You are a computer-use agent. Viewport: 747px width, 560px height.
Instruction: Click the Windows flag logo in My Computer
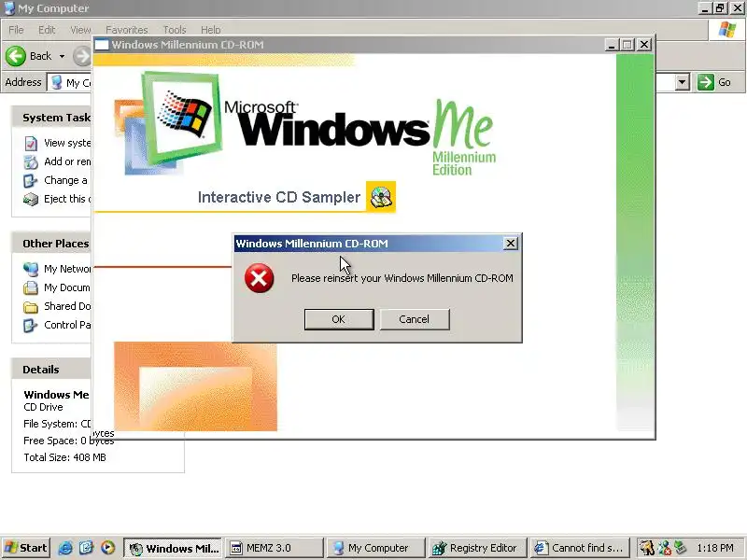coord(727,30)
